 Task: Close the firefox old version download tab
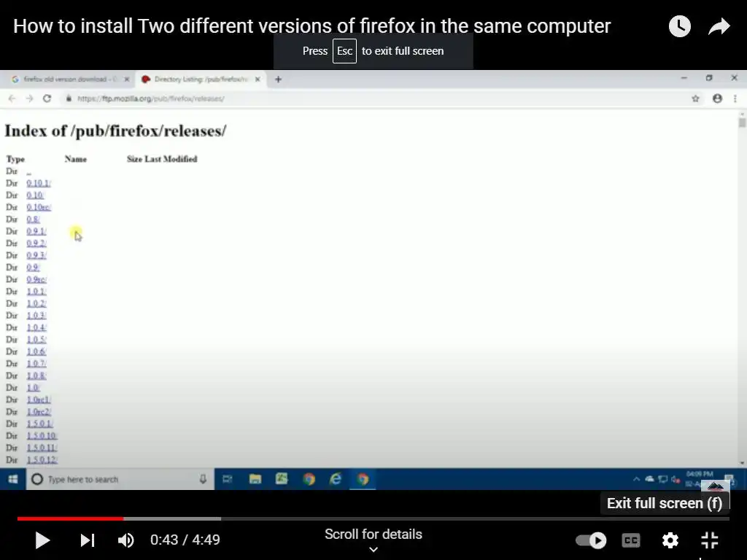(x=127, y=79)
